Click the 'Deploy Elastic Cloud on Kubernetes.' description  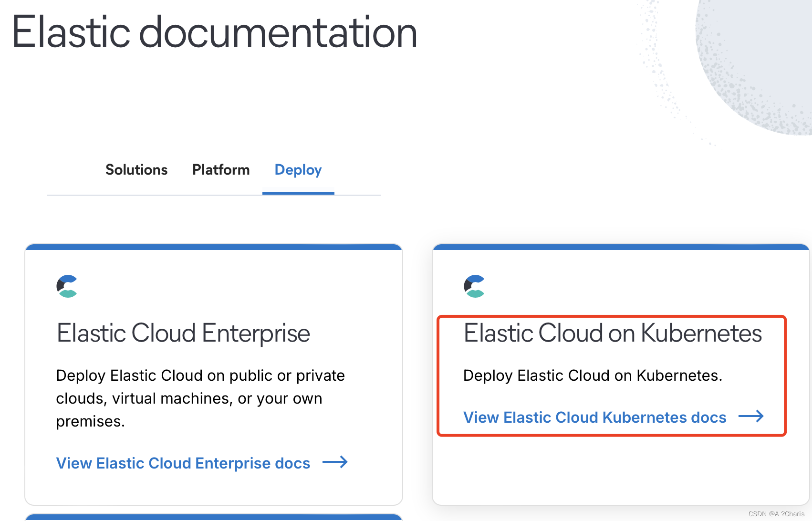(x=593, y=375)
